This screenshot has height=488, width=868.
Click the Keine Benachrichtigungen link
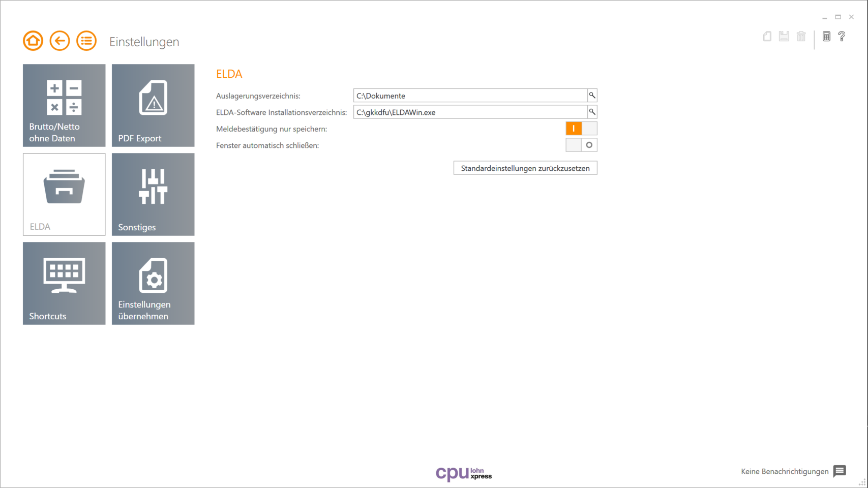(785, 471)
